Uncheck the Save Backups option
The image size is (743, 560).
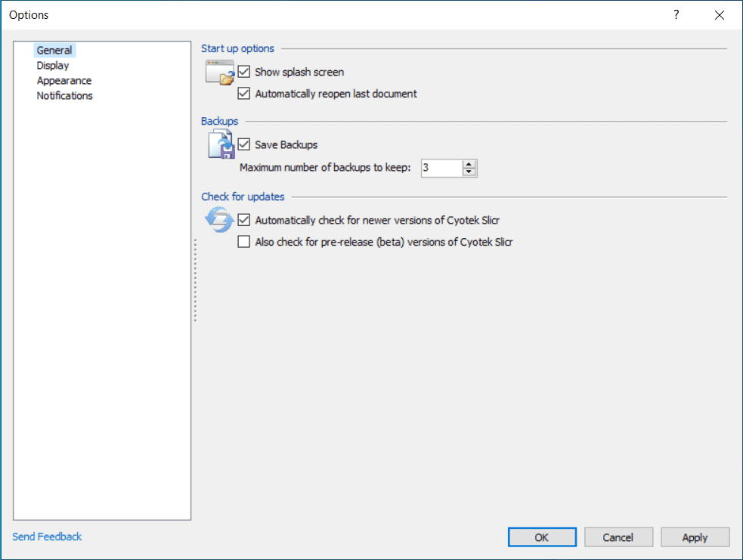[x=244, y=144]
